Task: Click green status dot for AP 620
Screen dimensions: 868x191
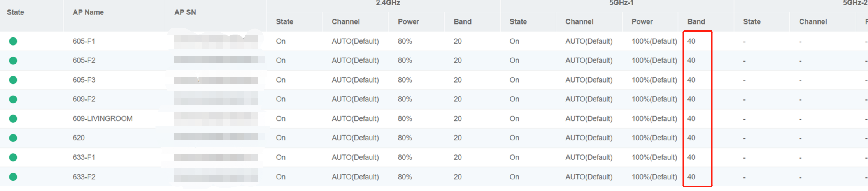Action: pyautogui.click(x=13, y=138)
